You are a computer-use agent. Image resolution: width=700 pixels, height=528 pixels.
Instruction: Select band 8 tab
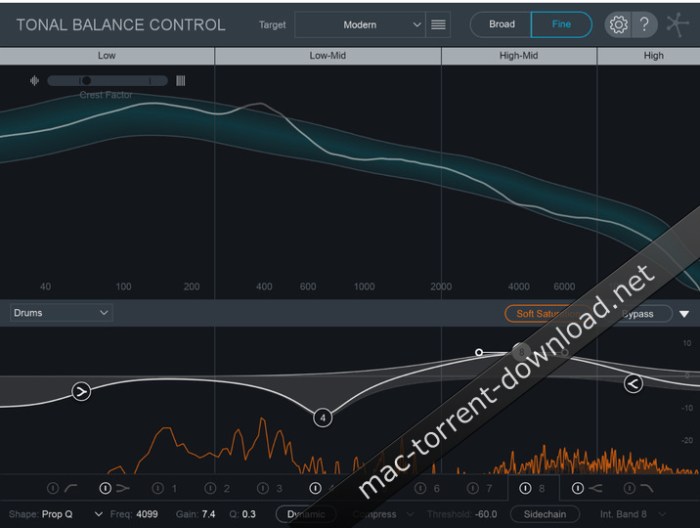pyautogui.click(x=542, y=489)
